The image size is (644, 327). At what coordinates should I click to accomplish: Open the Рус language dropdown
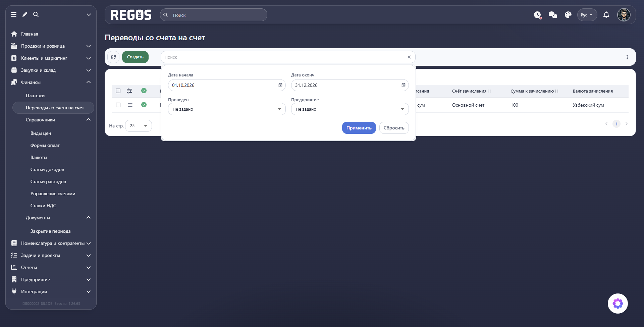pyautogui.click(x=587, y=15)
